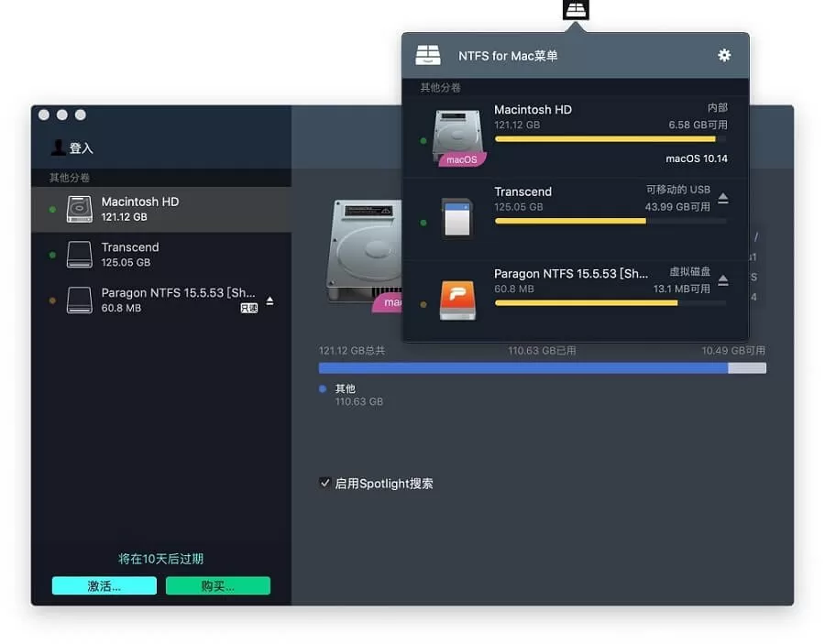Select Transcend 125.05 GB in sidebar
The width and height of the screenshot is (825, 644).
(x=161, y=255)
